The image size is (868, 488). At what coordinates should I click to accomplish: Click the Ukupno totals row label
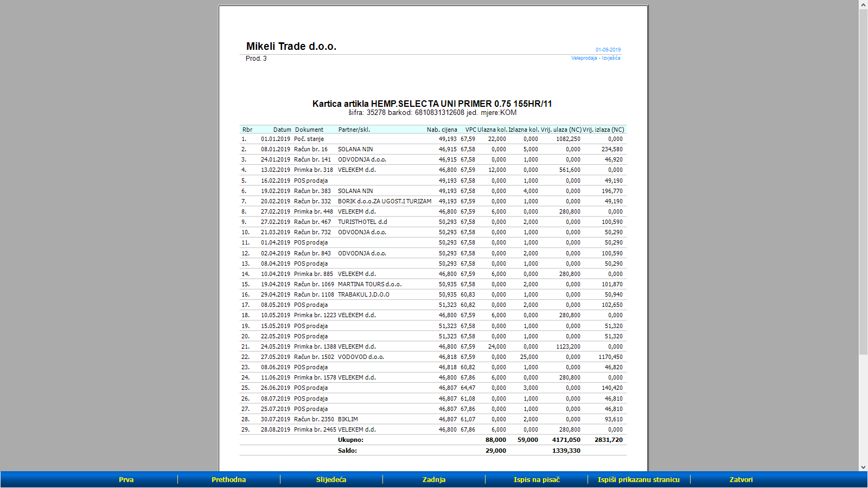350,440
